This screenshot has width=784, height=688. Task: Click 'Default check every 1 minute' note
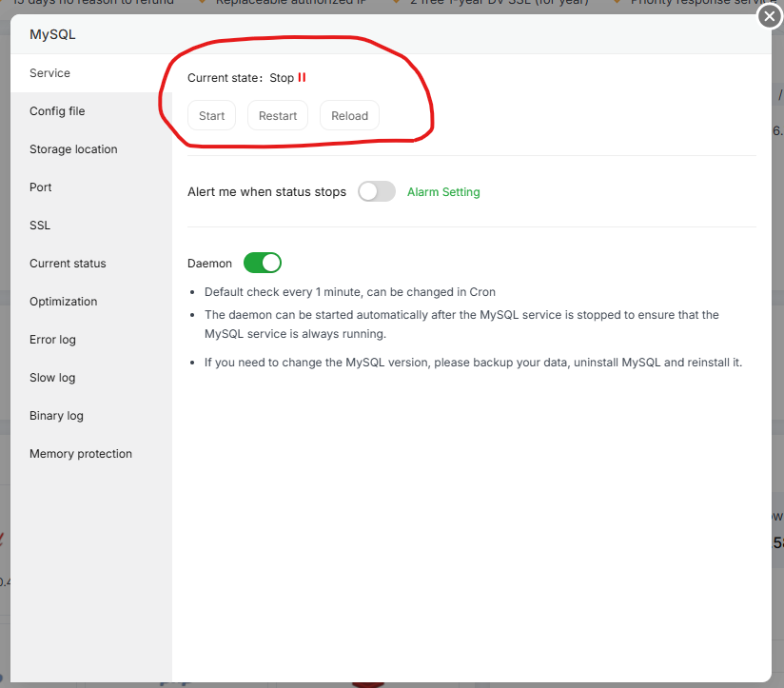coord(350,292)
